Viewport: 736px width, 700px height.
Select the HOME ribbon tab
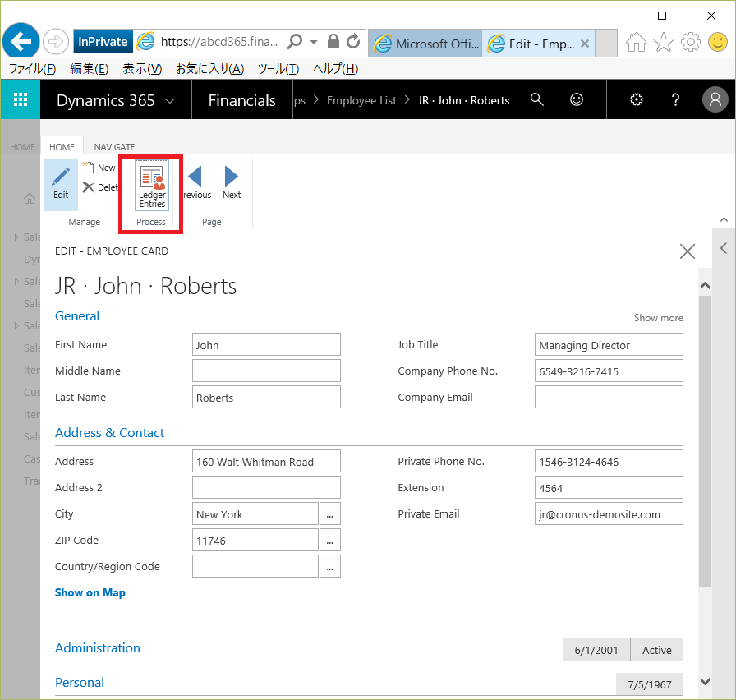pos(62,147)
